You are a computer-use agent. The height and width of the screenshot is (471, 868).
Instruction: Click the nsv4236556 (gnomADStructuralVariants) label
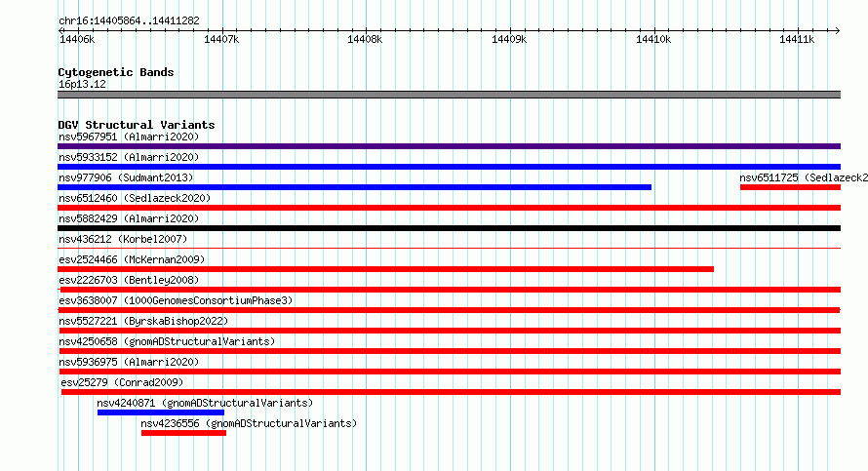coord(249,423)
